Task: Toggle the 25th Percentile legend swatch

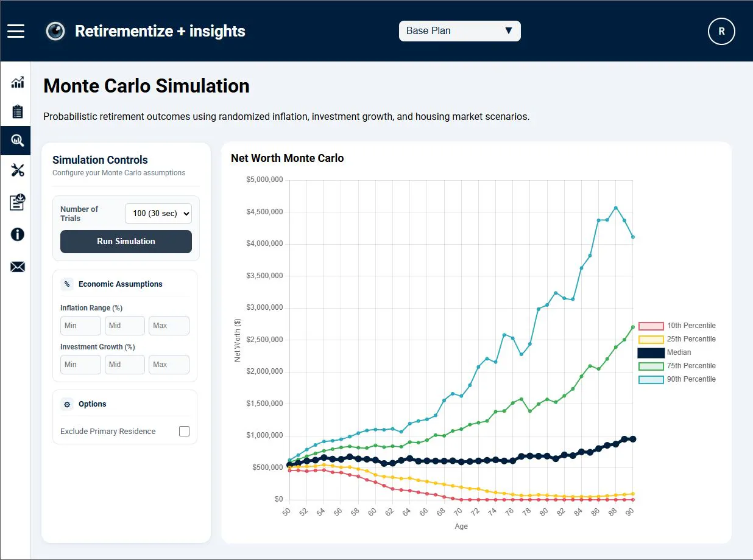Action: click(651, 339)
